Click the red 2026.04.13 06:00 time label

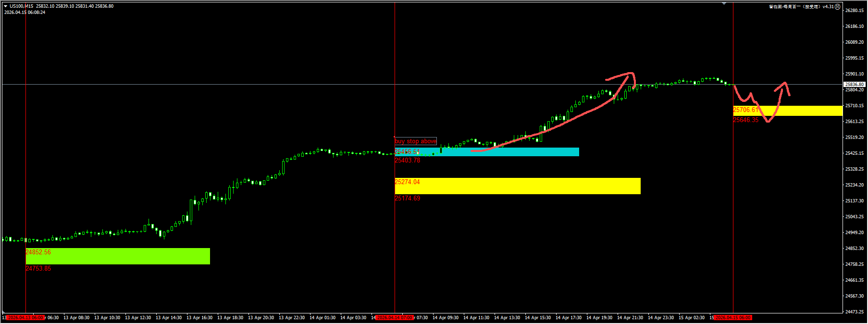pyautogui.click(x=26, y=318)
